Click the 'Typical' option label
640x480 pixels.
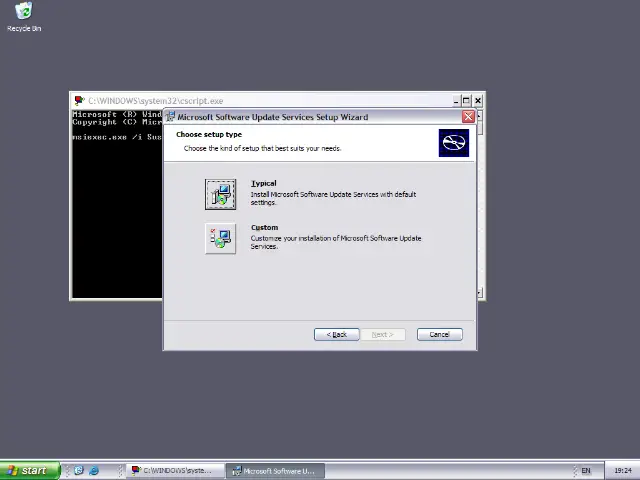click(264, 183)
